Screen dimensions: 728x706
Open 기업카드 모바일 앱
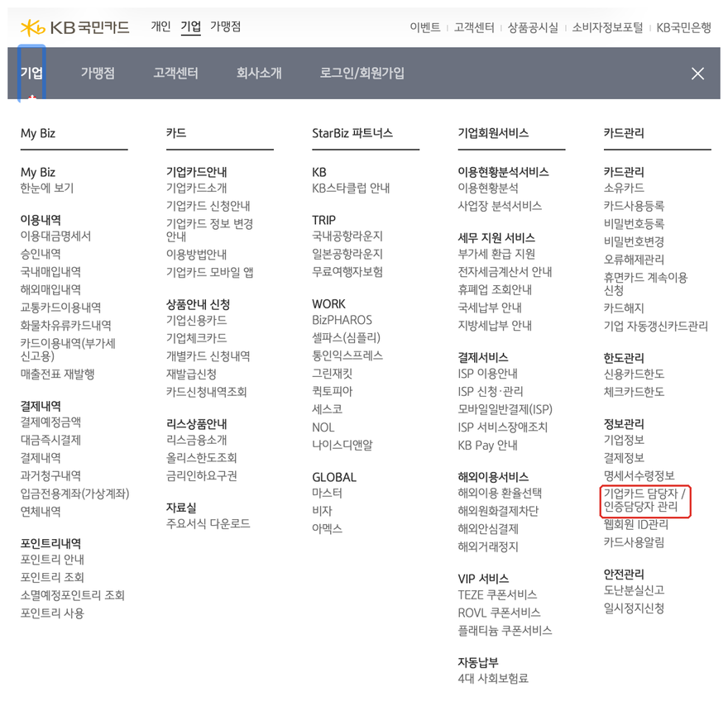[x=210, y=272]
